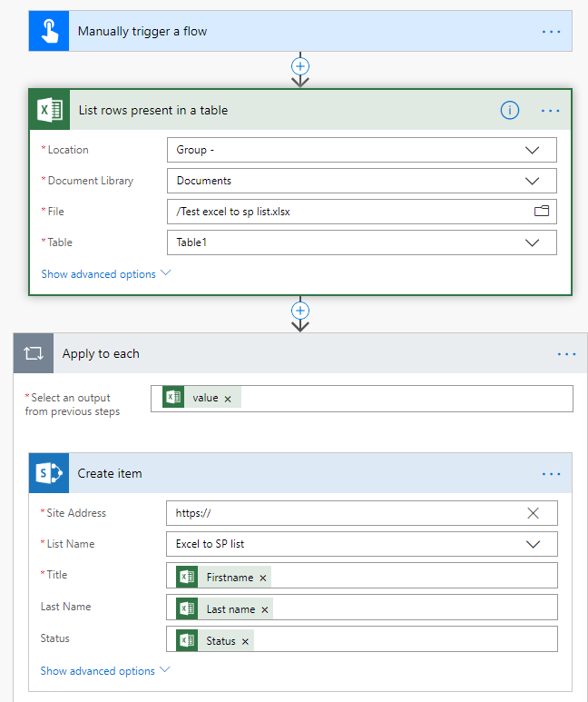The height and width of the screenshot is (702, 588).
Task: Expand the Table dropdown showing Table1
Action: (x=533, y=242)
